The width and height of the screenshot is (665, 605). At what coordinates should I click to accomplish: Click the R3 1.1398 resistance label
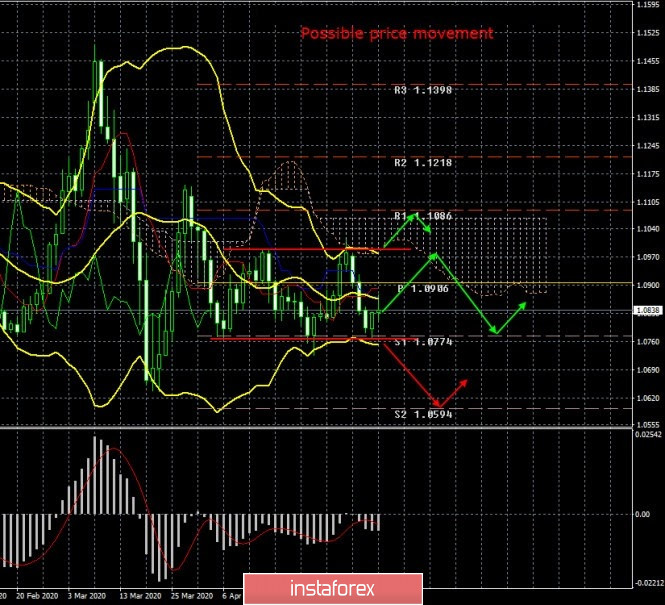(423, 90)
